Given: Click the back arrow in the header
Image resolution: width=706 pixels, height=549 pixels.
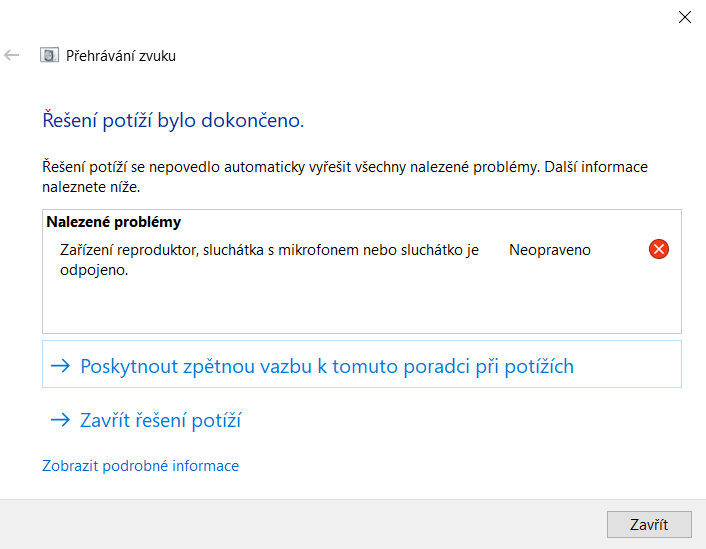Looking at the screenshot, I should [12, 56].
